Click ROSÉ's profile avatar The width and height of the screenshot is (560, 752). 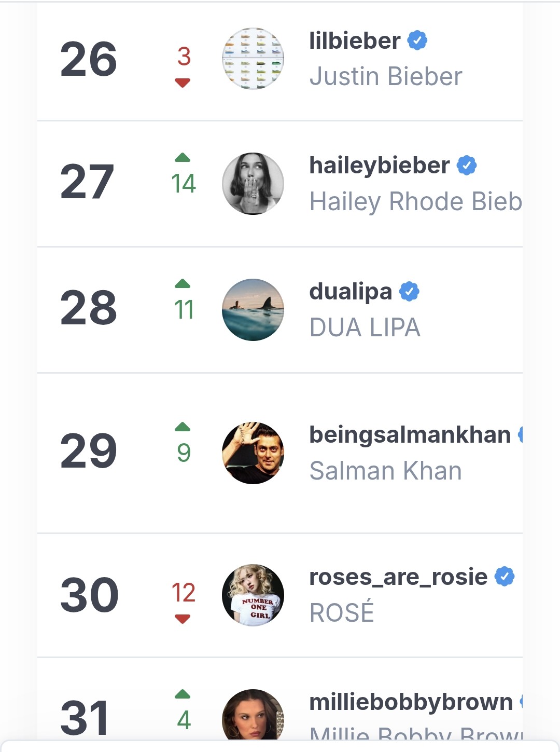(x=253, y=595)
